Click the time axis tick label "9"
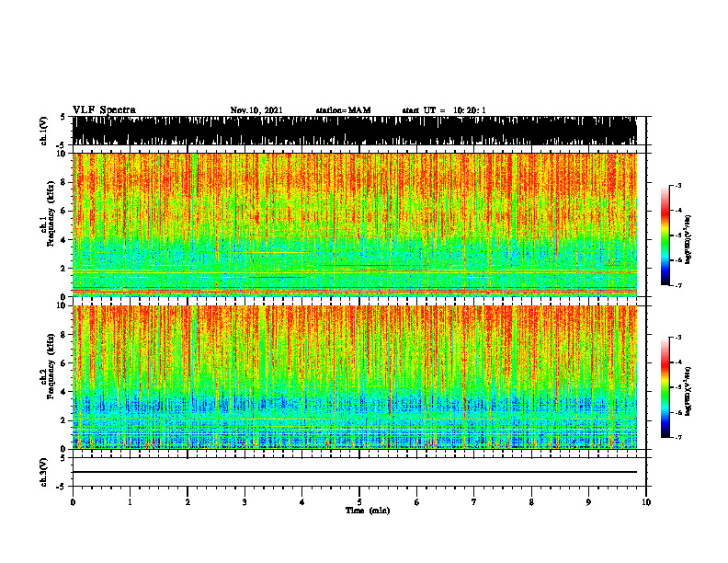The height and width of the screenshot is (563, 728). 588,502
